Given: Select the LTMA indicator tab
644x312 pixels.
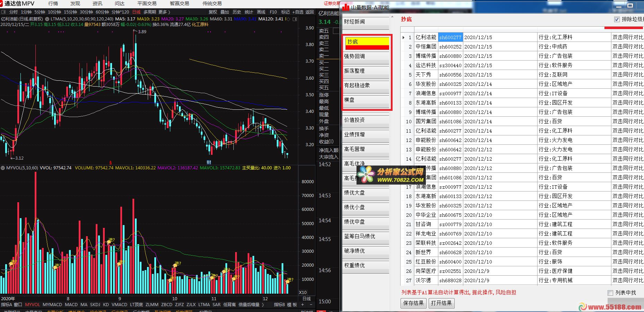Looking at the screenshot, I should pos(204,305).
